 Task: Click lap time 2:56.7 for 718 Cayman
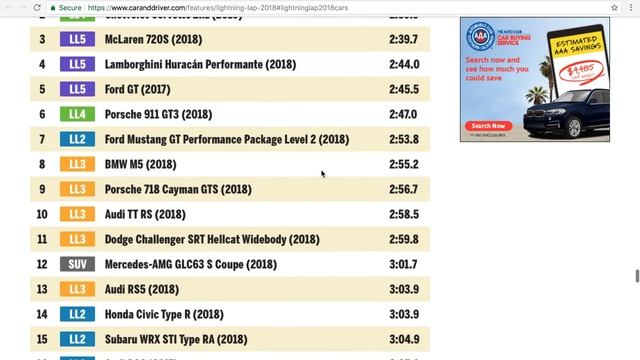point(403,189)
